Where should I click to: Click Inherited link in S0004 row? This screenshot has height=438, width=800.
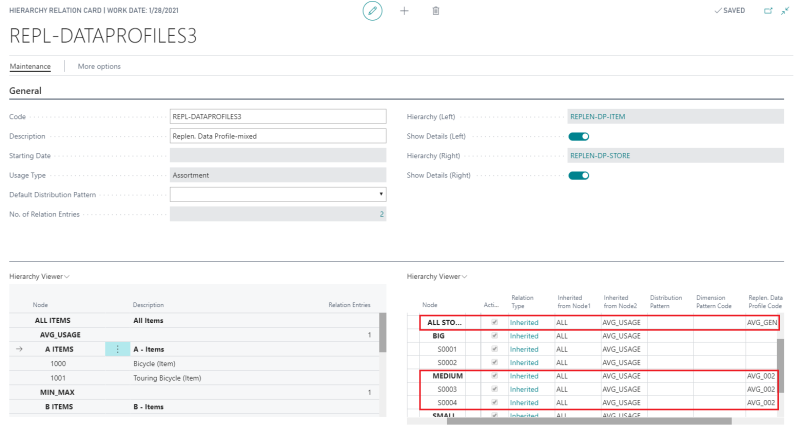(x=524, y=402)
